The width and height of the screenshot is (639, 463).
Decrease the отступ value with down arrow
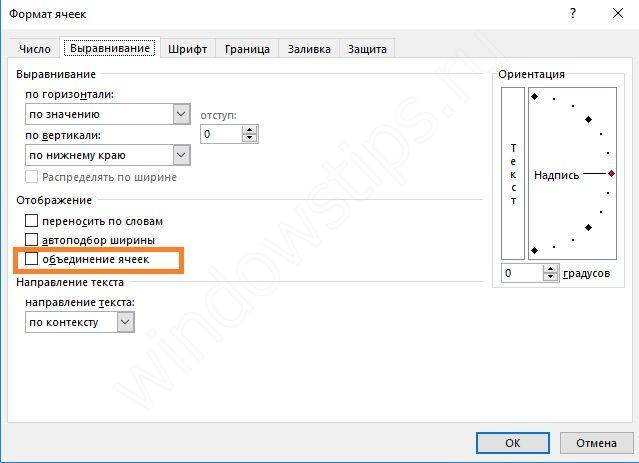pyautogui.click(x=250, y=138)
